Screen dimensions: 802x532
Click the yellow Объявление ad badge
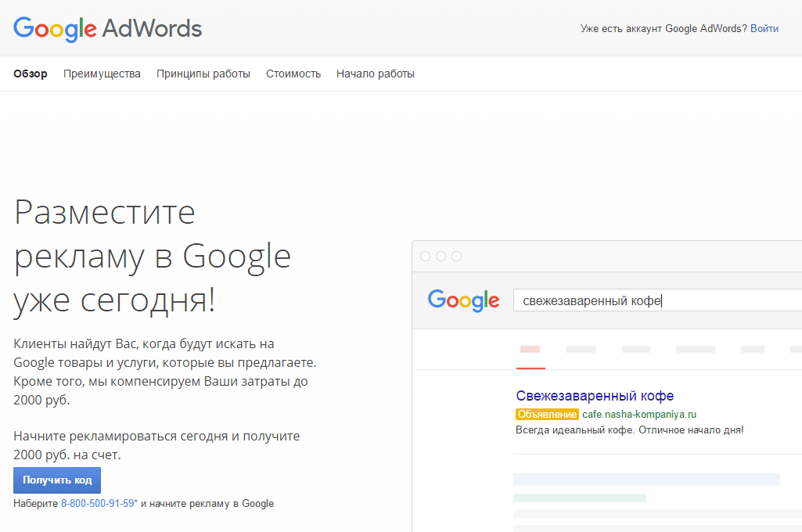[547, 414]
